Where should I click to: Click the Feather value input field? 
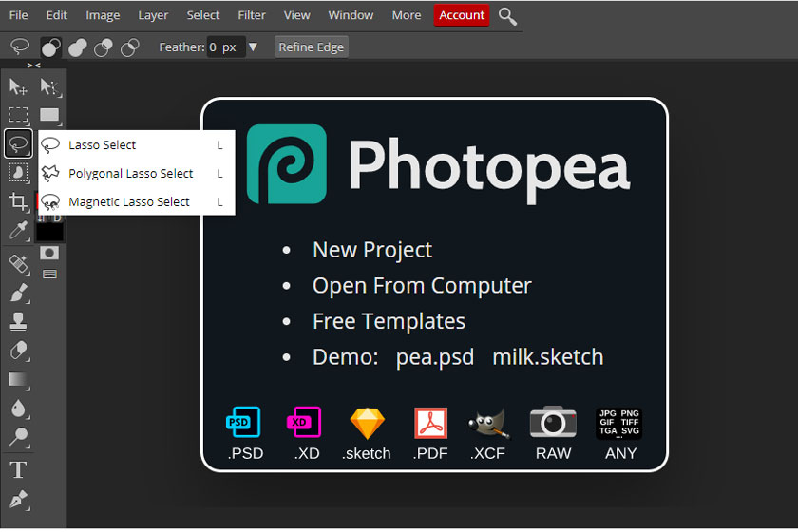225,47
